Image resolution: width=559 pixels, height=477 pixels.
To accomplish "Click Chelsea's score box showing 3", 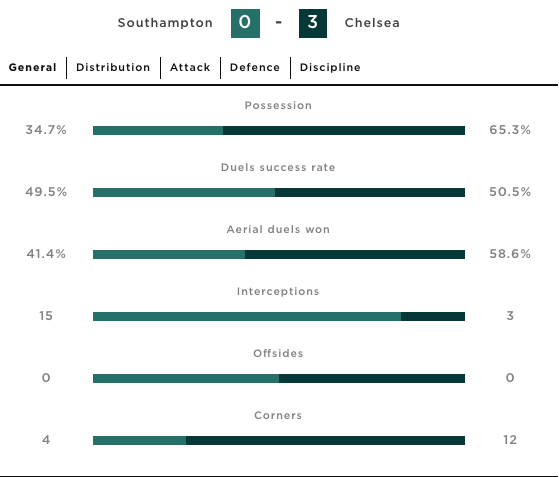I will click(313, 24).
